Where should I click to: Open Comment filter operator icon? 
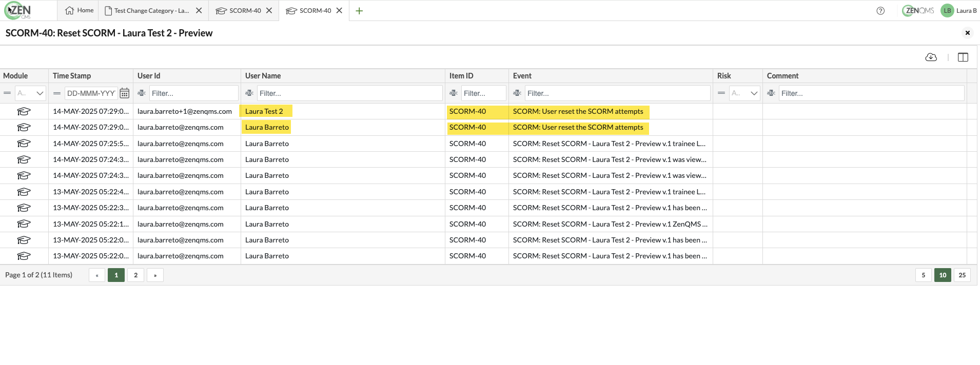pos(771,93)
